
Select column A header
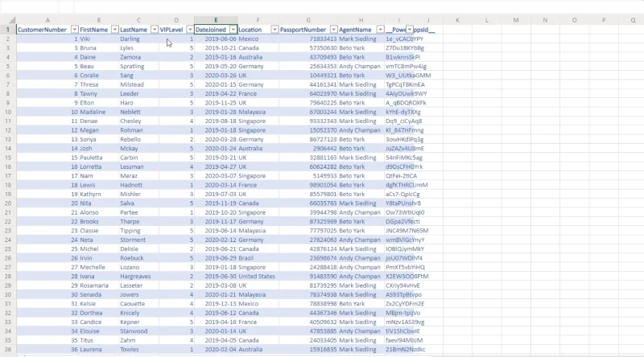point(47,20)
